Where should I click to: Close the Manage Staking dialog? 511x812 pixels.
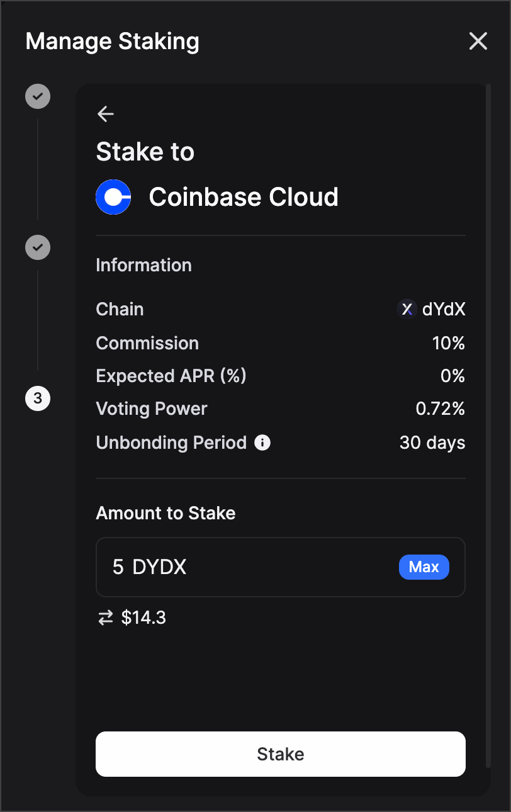[478, 42]
